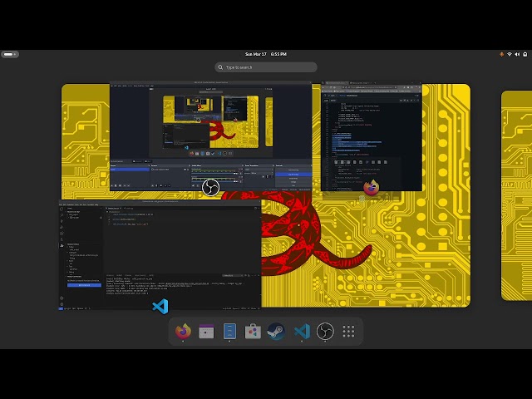Add a scene with OBS Scenes plus button
Screen dimensions: 532x399
(112, 185)
